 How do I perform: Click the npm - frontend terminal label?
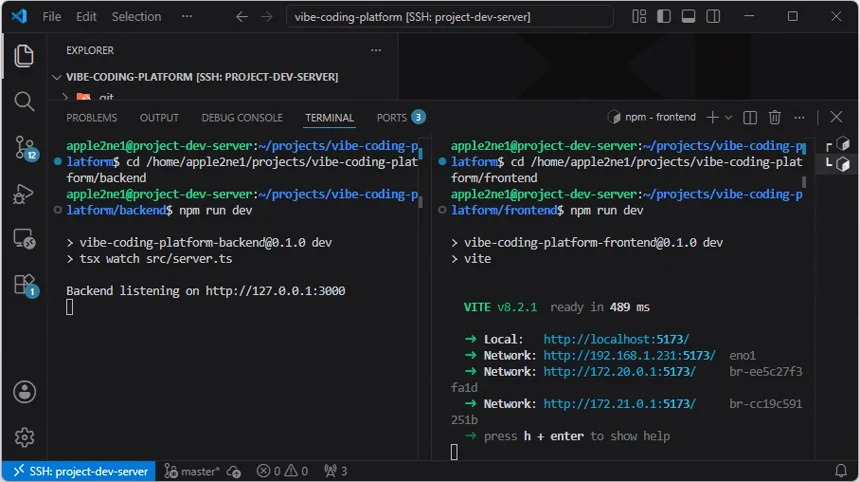click(652, 117)
